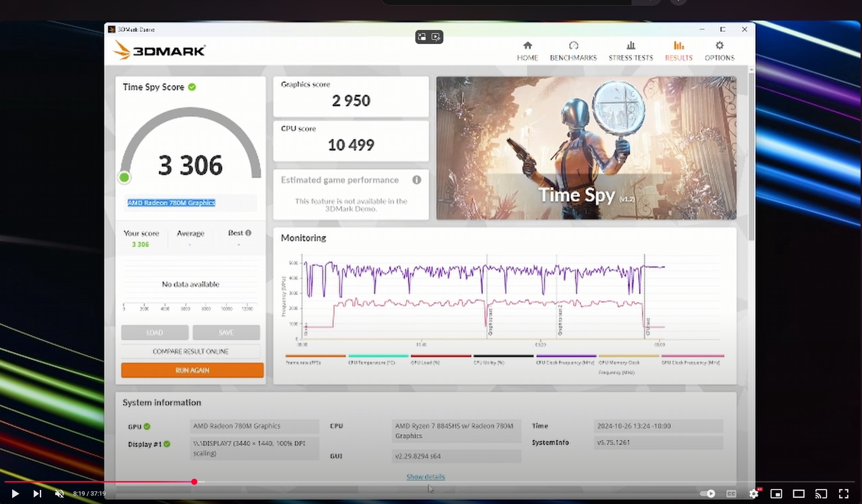862x504 pixels.
Task: Open the Options tab
Action: coord(719,51)
